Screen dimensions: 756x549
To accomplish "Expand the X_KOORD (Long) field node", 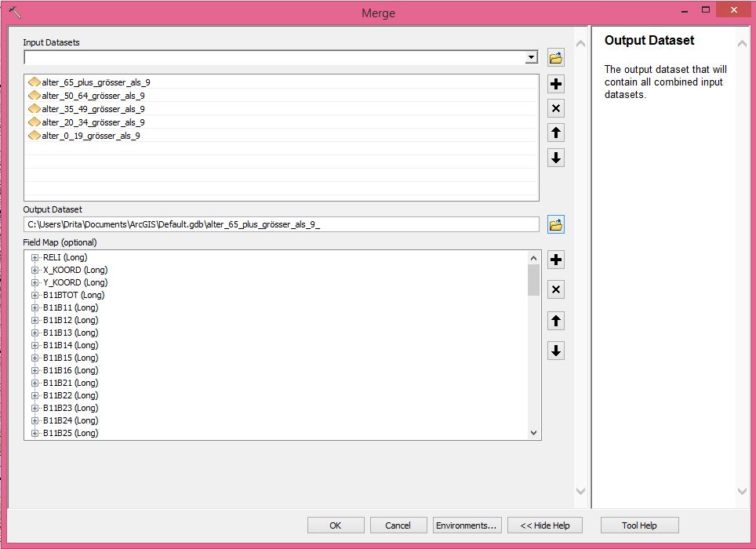I will pyautogui.click(x=35, y=270).
